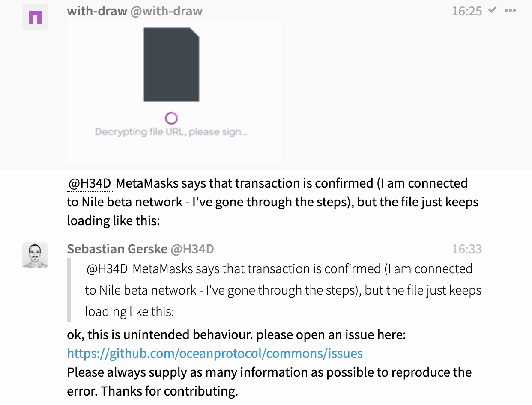Click the gray quote bar beside the reply
Image resolution: width=532 pixels, height=405 pixels.
[69, 290]
